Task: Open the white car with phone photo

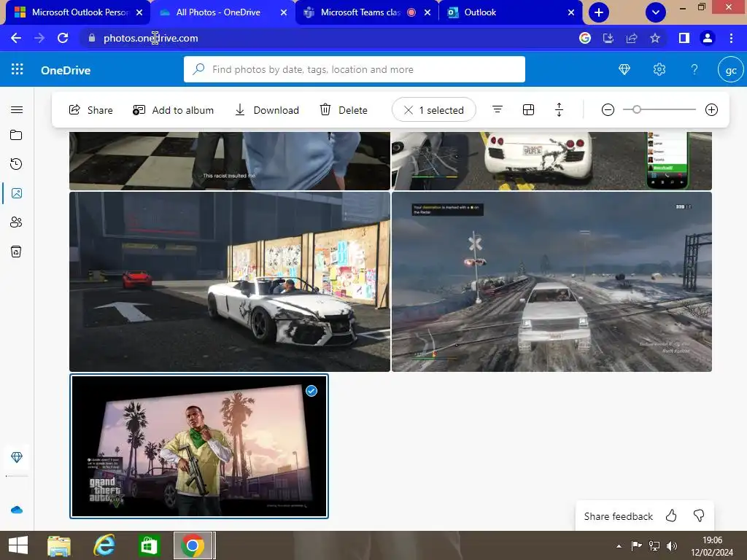Action: [x=551, y=161]
